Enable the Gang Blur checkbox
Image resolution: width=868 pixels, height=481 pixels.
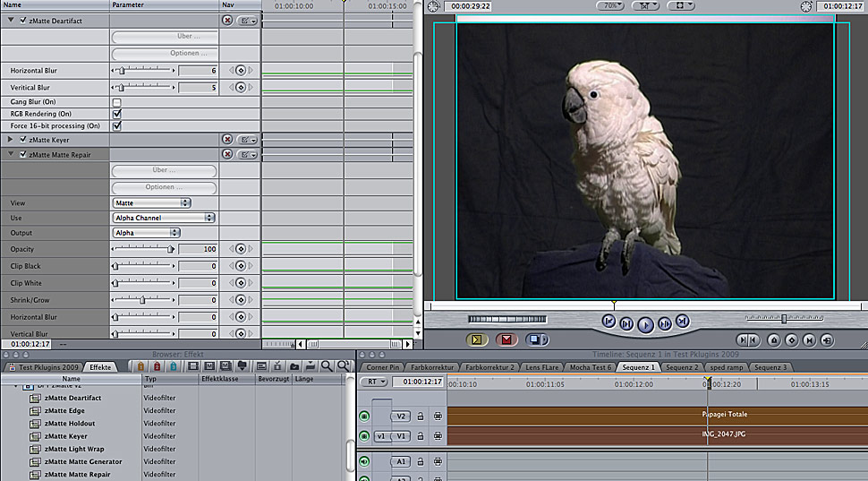116,103
